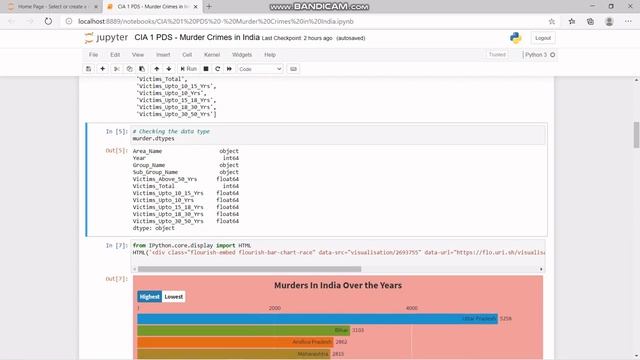This screenshot has width=640, height=360.
Task: Open the Cell menu
Action: 187,55
